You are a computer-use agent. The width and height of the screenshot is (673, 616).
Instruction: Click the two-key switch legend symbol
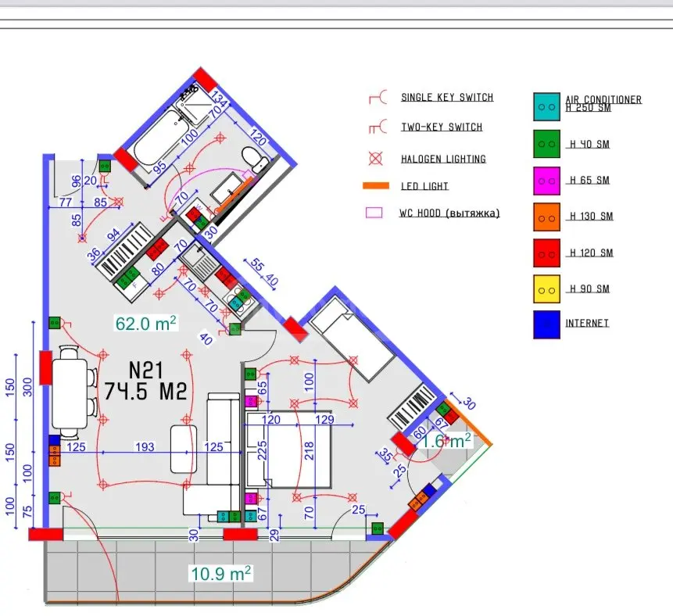(x=378, y=127)
